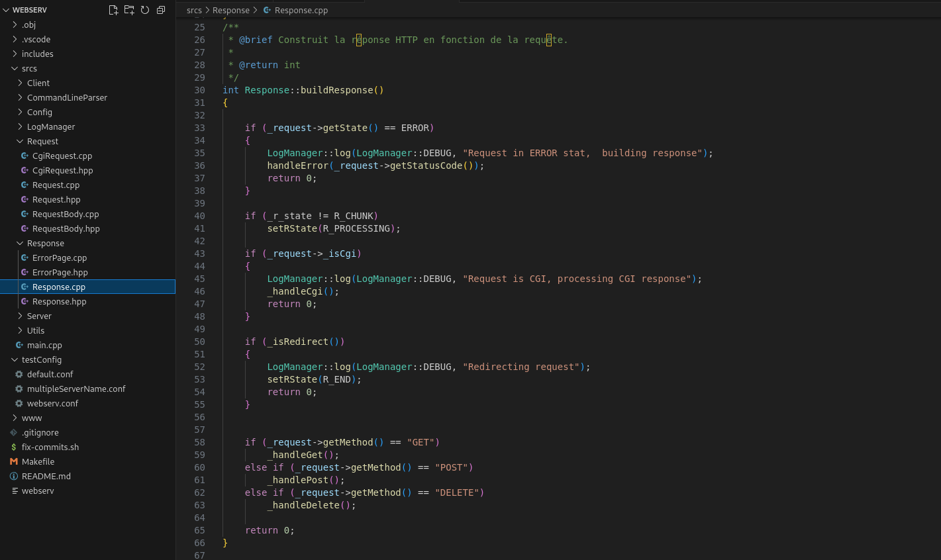Click the buildResponse function name on line 30
The width and height of the screenshot is (941, 560).
tap(336, 90)
